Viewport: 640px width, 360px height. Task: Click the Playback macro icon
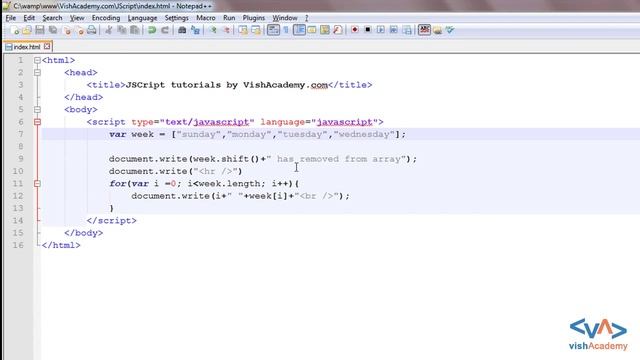(380, 30)
